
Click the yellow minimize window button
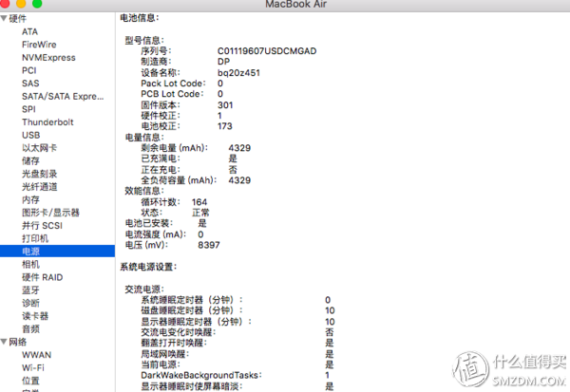(x=21, y=3)
